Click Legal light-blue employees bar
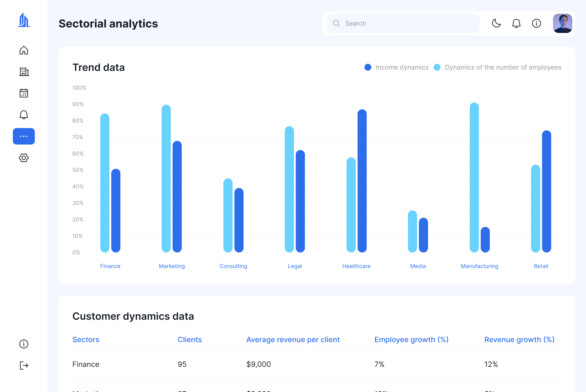 pos(289,189)
